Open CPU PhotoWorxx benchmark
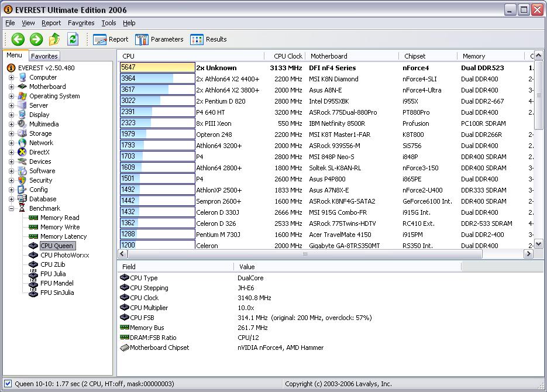 point(65,255)
